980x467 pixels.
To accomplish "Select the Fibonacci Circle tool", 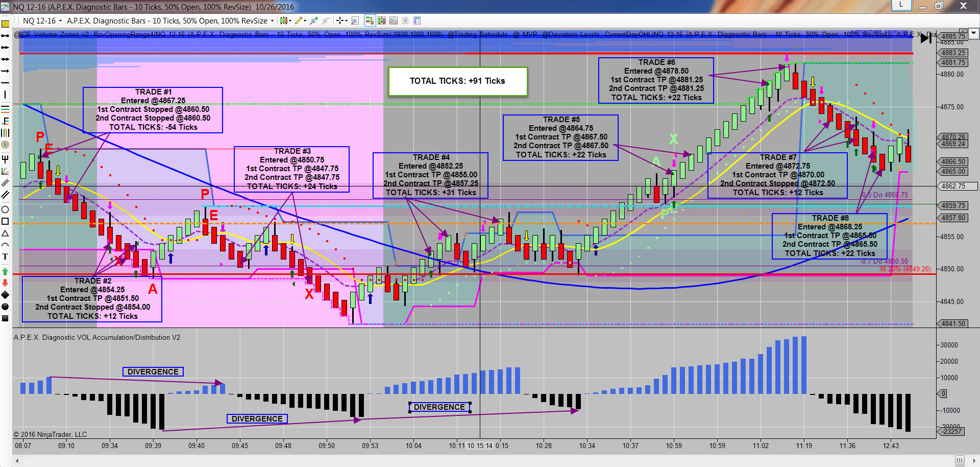I will [5, 145].
